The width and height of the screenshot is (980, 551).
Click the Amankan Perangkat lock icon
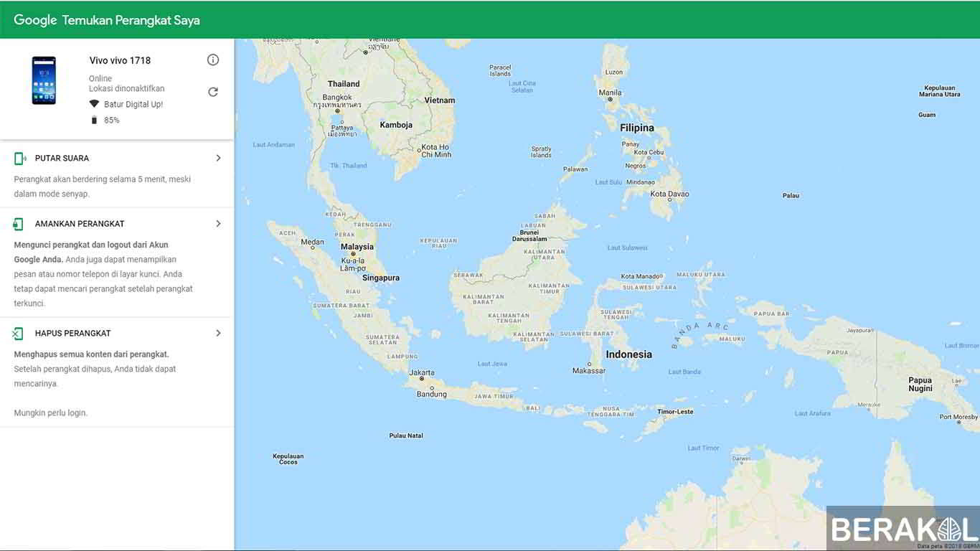point(19,224)
